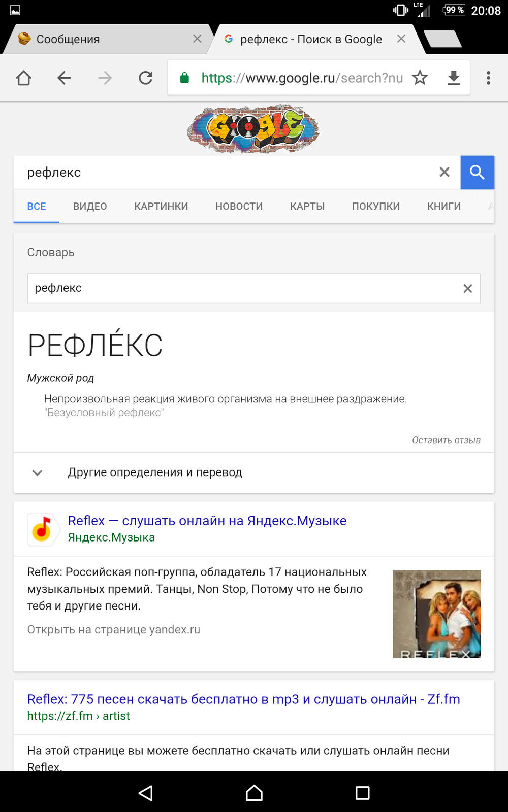Click the blue magnifier search button
Screen dimensions: 508x812
[x=478, y=173]
